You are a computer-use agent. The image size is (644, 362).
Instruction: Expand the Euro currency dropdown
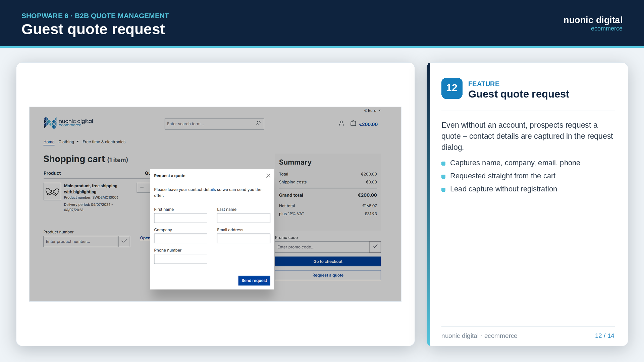click(372, 110)
